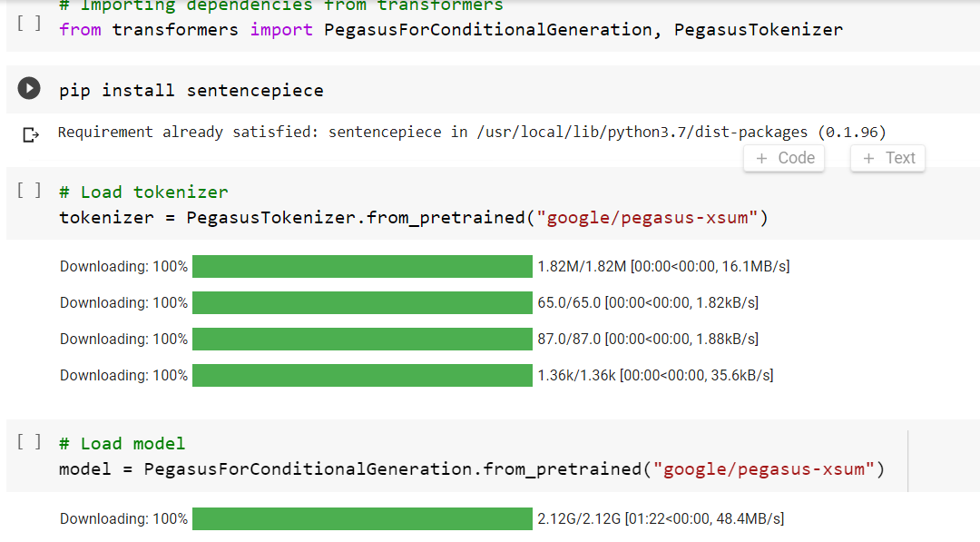Image resolution: width=980 pixels, height=542 pixels.
Task: Run the Load tokenizer cell bracket
Action: tap(29, 190)
